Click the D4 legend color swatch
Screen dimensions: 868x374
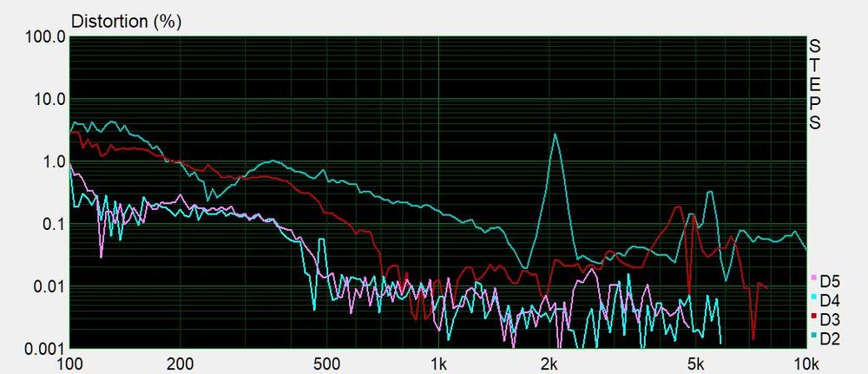click(814, 297)
